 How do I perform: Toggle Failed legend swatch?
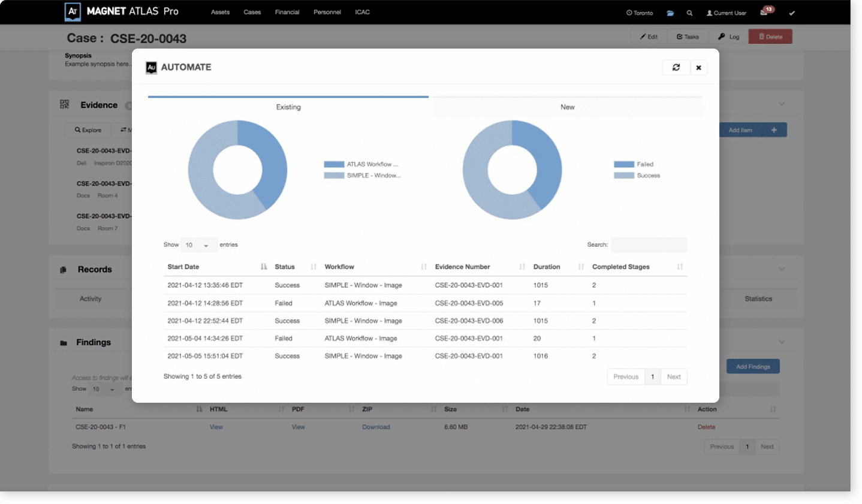(624, 164)
